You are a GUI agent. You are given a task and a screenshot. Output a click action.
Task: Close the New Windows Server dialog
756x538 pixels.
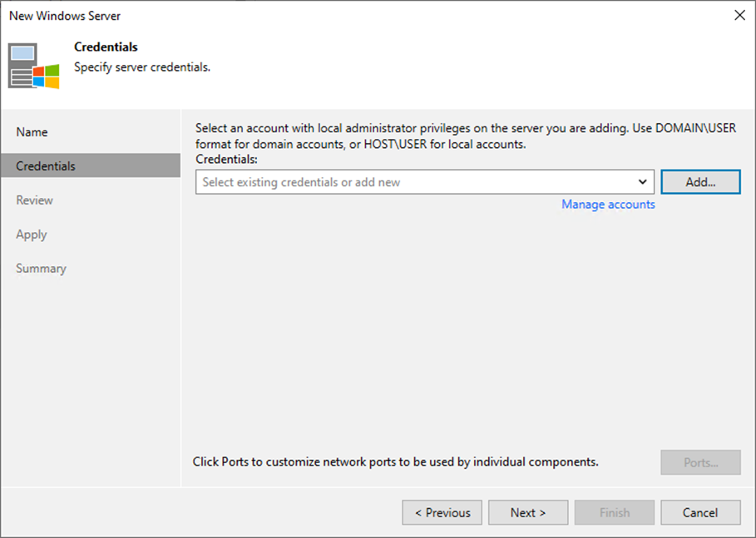point(739,16)
